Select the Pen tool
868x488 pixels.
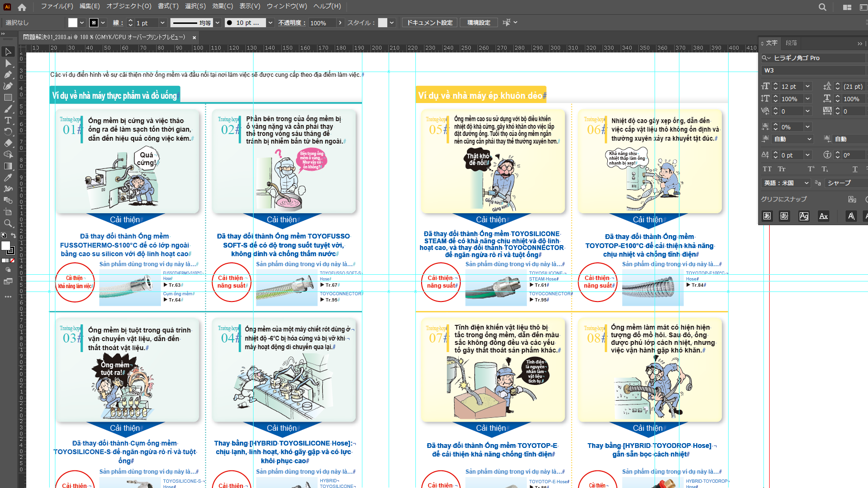8,74
